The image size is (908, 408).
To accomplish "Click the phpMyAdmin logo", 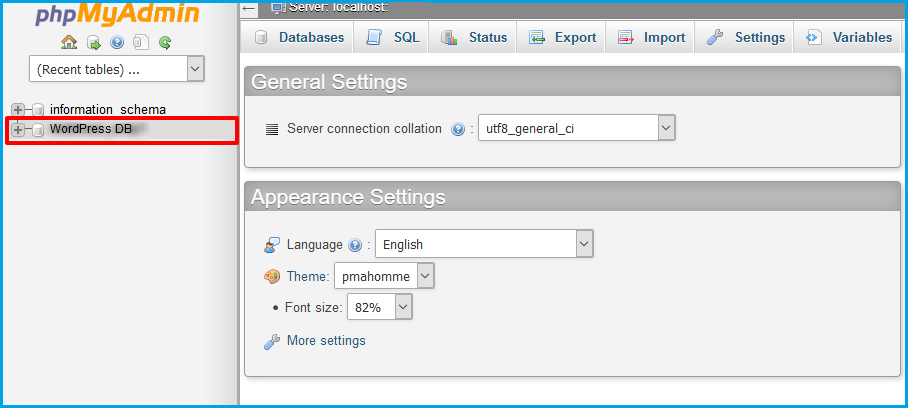I will coord(117,15).
